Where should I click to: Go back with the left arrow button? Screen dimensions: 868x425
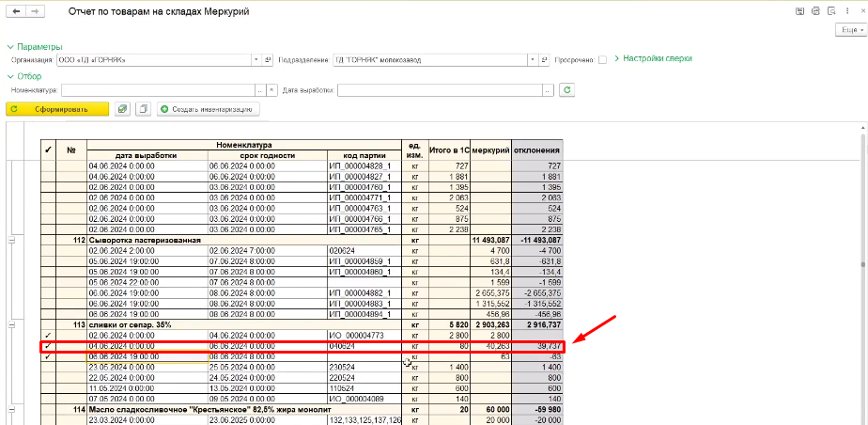[15, 11]
